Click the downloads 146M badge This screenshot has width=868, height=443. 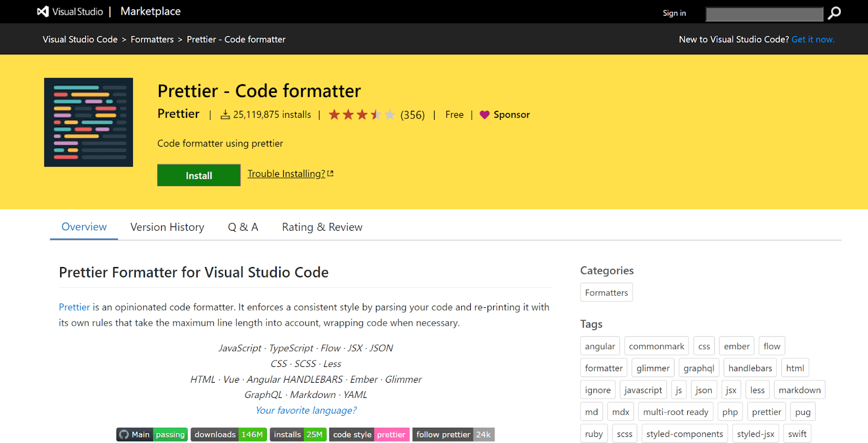click(x=228, y=434)
